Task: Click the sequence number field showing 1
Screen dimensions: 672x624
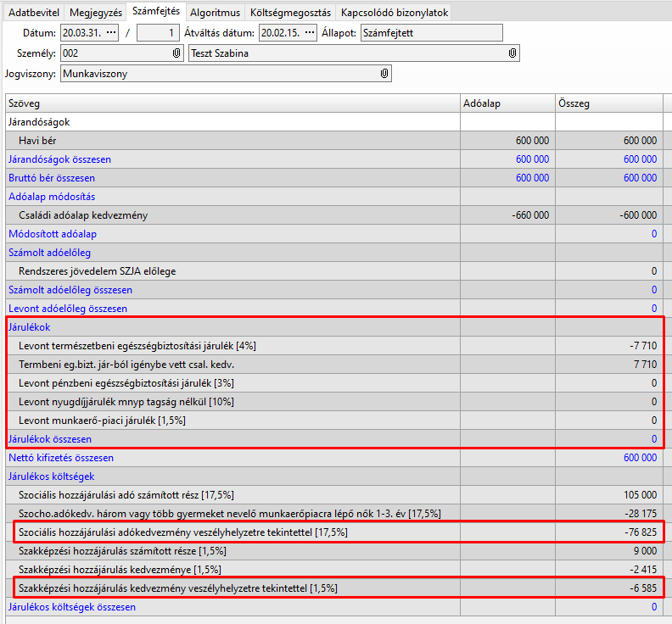Action: point(158,33)
